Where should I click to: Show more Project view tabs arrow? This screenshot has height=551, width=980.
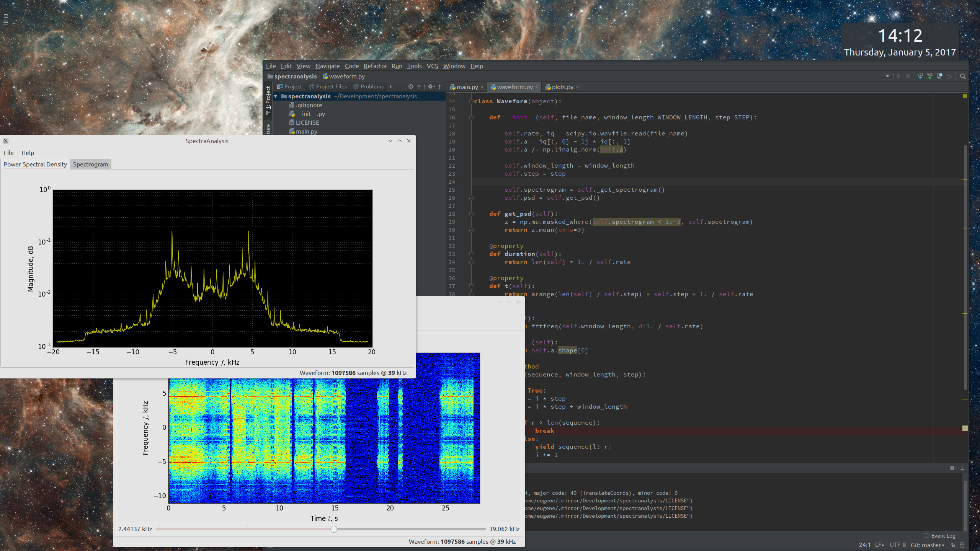pos(390,86)
